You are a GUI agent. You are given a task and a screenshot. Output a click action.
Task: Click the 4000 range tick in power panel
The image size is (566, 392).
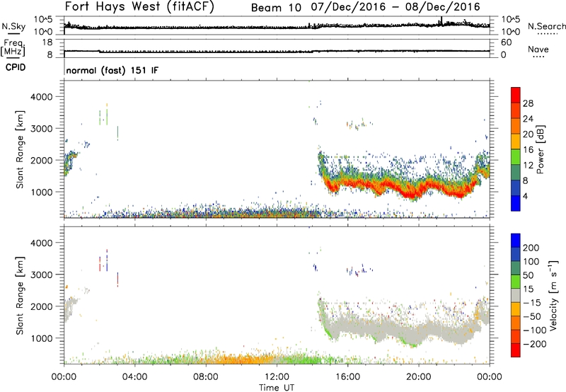click(42, 97)
